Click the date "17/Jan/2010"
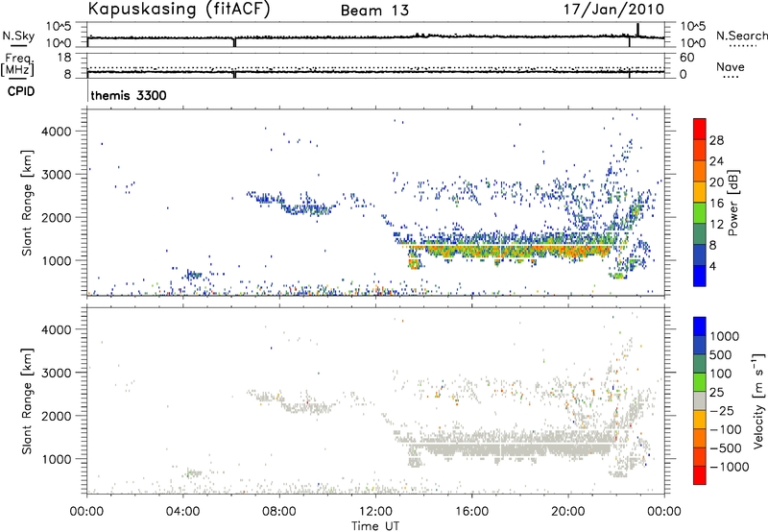768x532 pixels. (x=613, y=10)
